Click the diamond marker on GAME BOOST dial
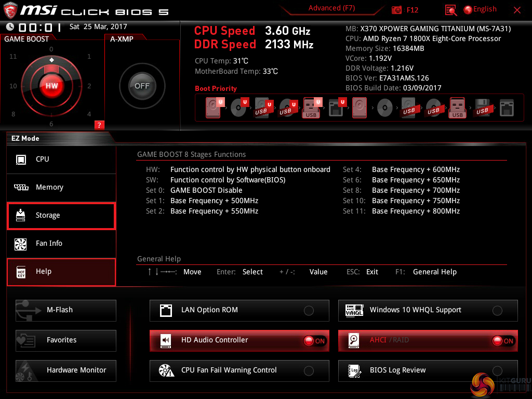 [x=51, y=60]
